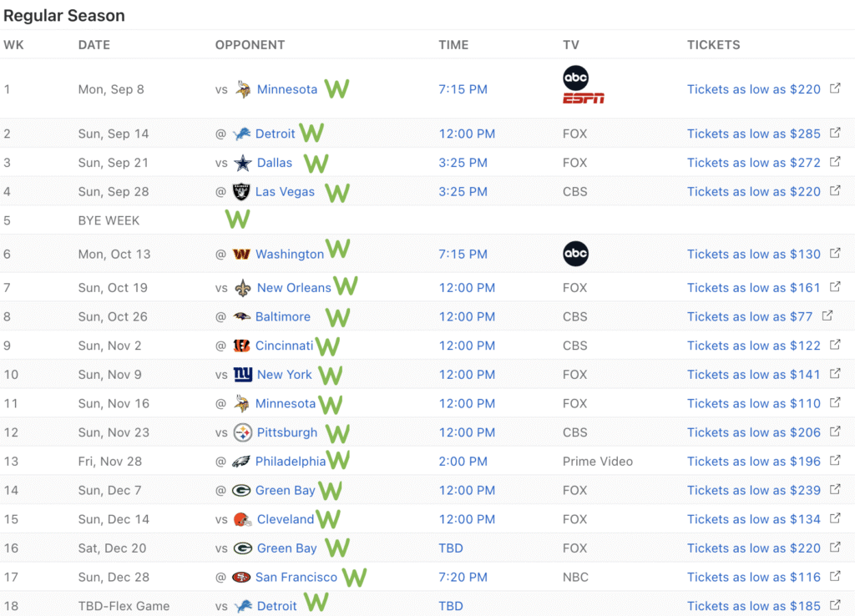The image size is (855, 616).
Task: Click the Las Vegas Raiders shield logo
Action: [x=241, y=191]
